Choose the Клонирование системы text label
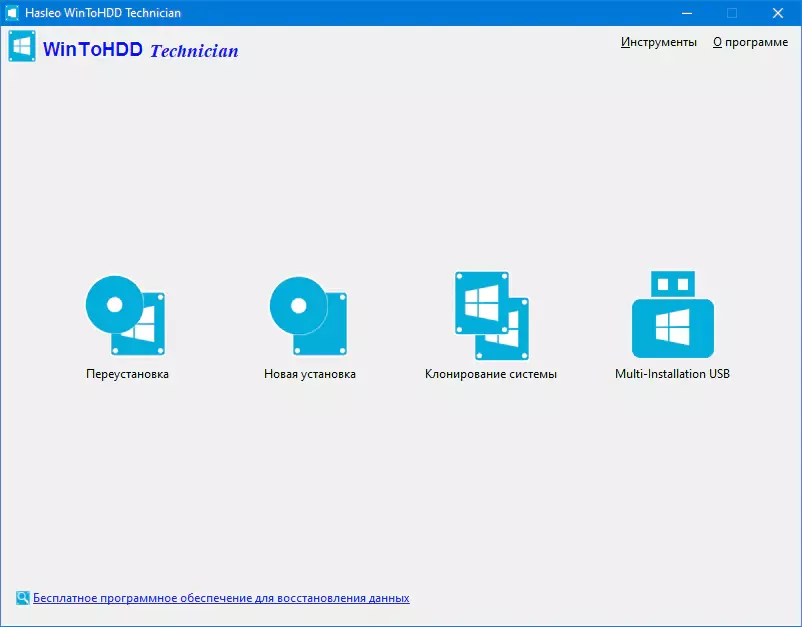The image size is (802, 627). (x=490, y=374)
